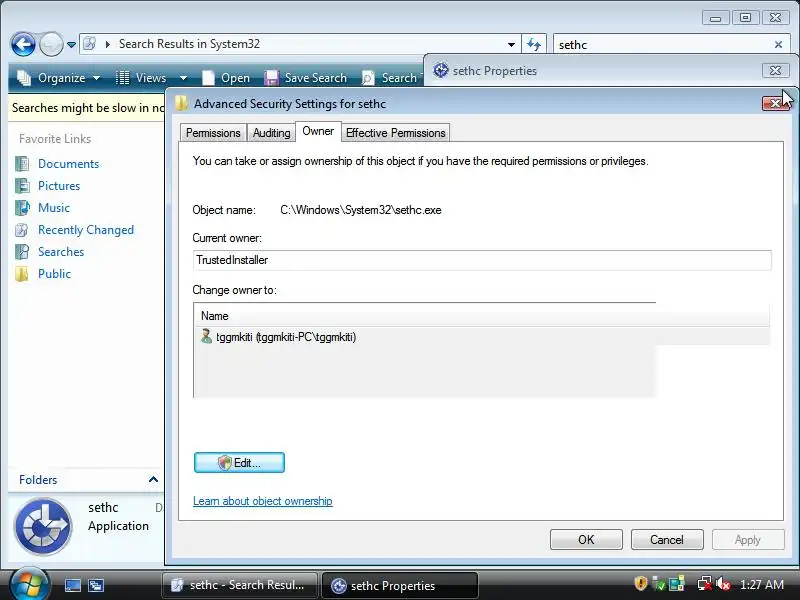Click the 1:27 AM taskbar clock
800x600 pixels.
[761, 585]
